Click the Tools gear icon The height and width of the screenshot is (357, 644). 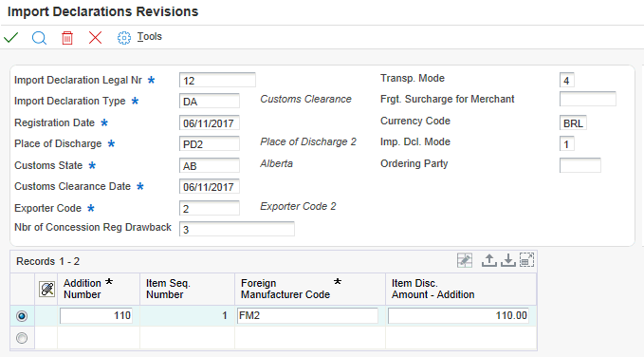tap(123, 38)
